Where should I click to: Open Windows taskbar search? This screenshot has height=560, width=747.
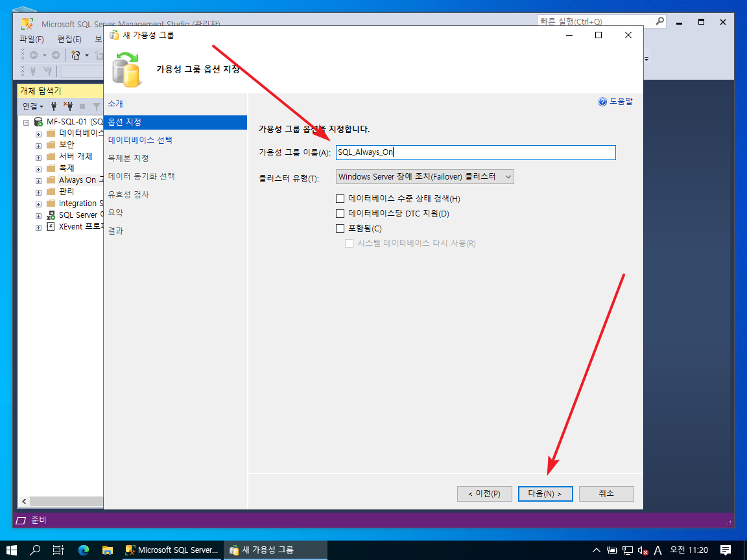pos(35,550)
